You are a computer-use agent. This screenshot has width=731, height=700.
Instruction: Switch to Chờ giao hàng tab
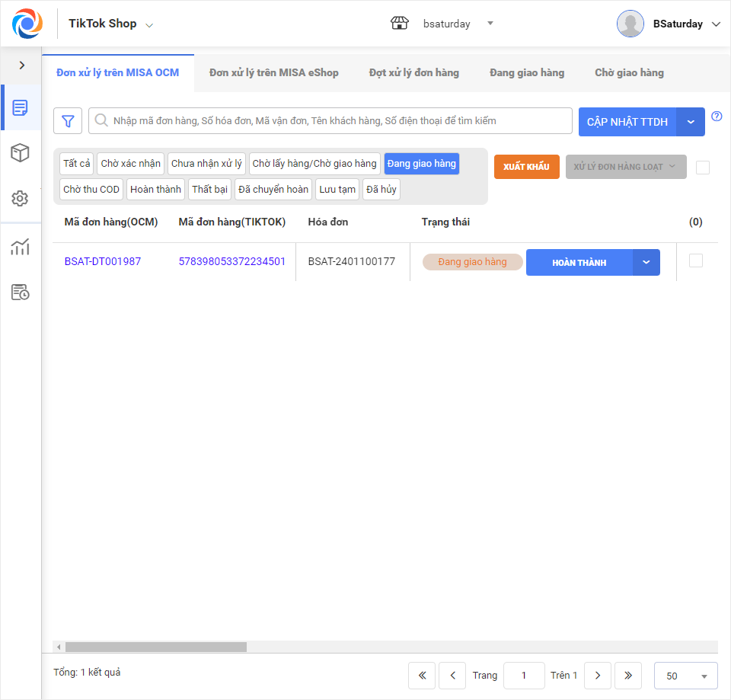(629, 73)
